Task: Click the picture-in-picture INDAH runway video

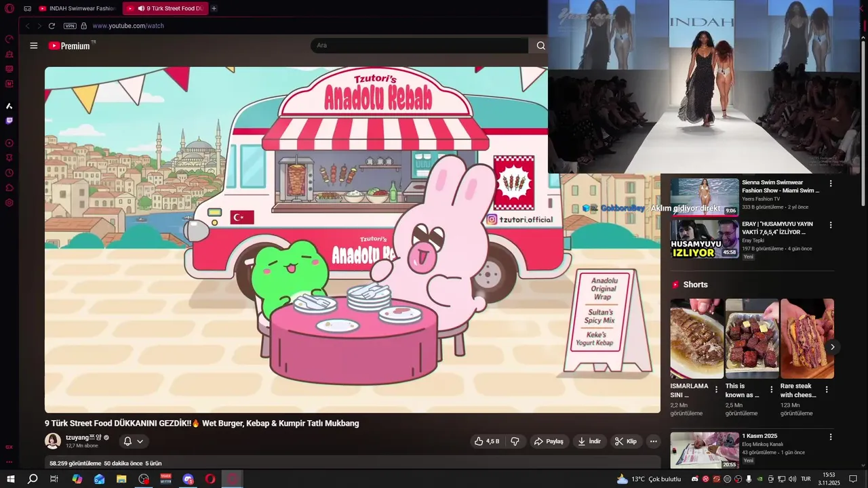Action: [x=705, y=87]
